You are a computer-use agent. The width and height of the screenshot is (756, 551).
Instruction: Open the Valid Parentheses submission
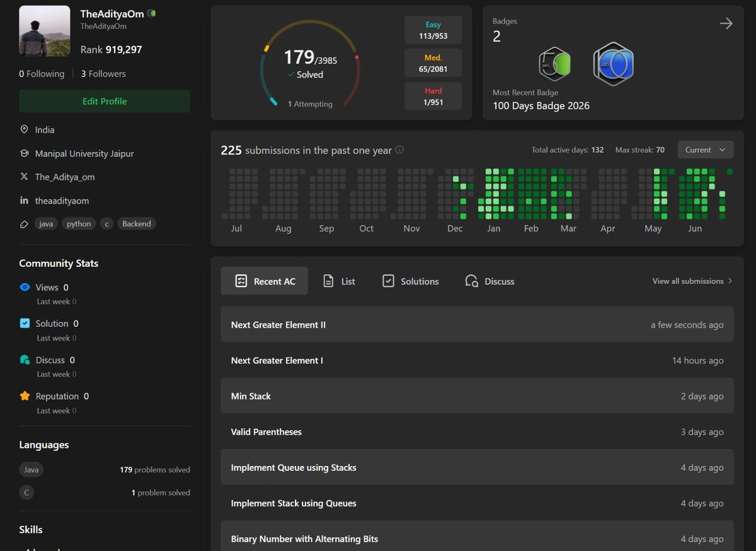(477, 432)
